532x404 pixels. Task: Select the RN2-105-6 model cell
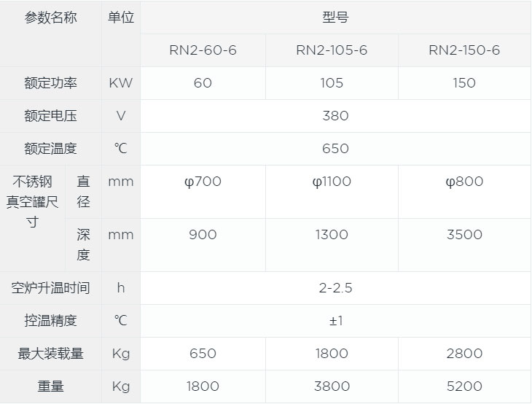(x=332, y=50)
